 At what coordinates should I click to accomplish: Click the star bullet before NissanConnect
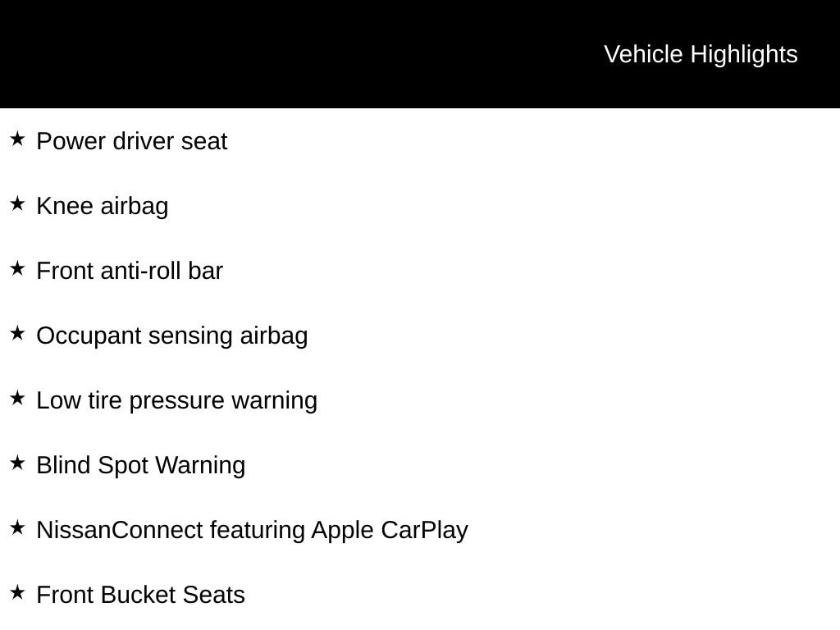[17, 528]
